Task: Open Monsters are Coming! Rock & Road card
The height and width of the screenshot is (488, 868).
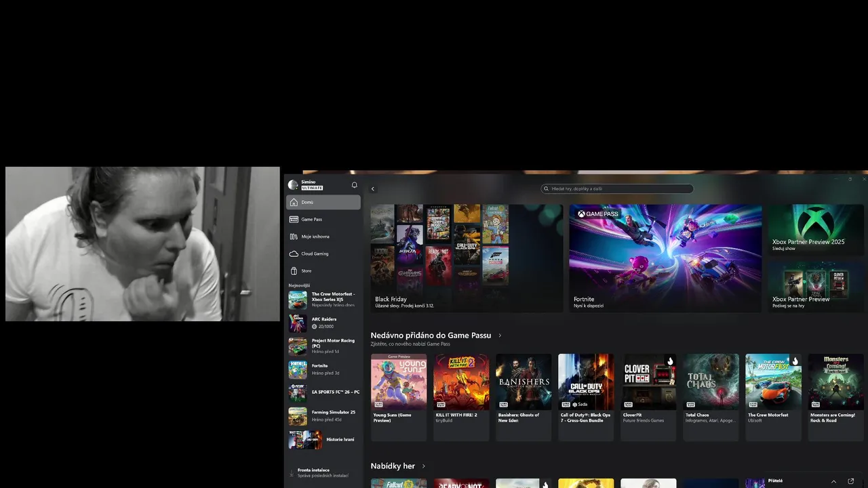Action: pos(835,397)
